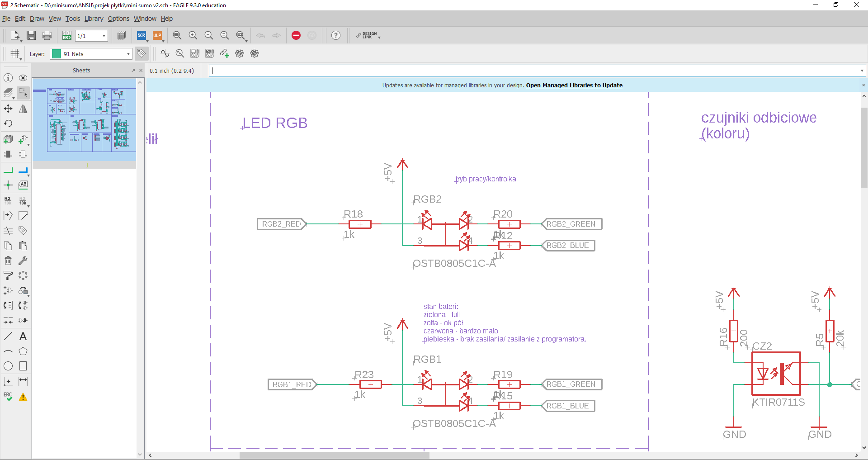868x460 pixels.
Task: Open the sheet selector 1/1 dropdown
Action: tap(104, 36)
